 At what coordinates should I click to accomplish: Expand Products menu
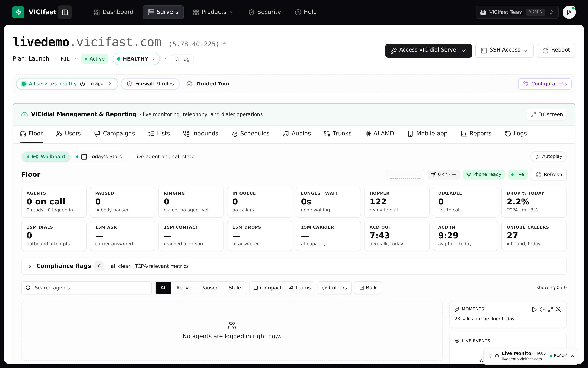213,12
